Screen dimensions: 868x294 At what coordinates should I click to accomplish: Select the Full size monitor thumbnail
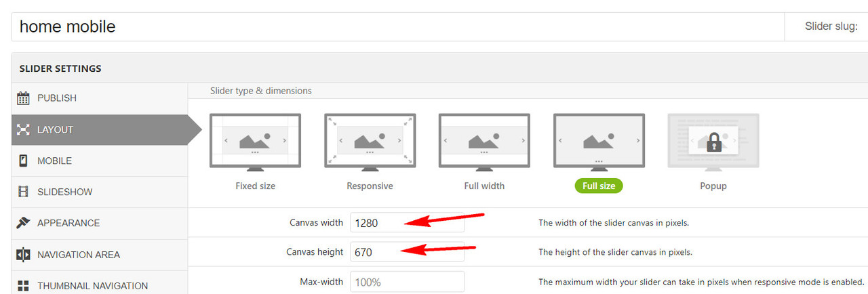pos(599,143)
